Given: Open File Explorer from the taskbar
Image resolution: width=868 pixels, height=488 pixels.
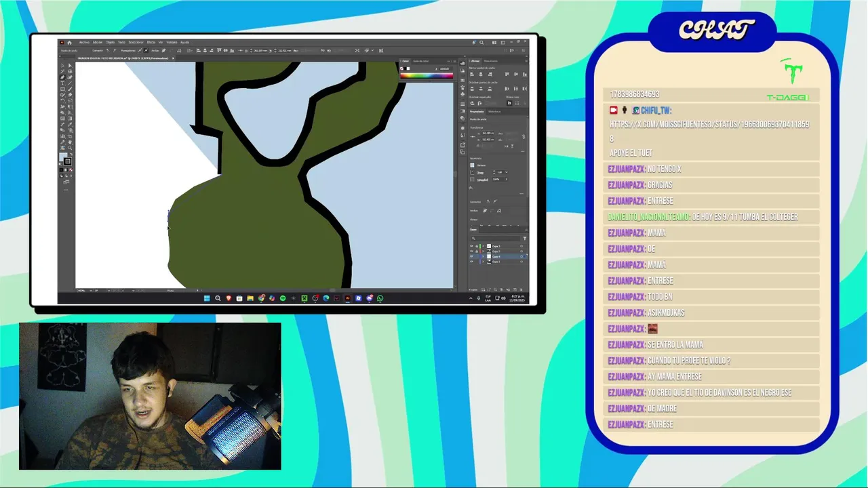Looking at the screenshot, I should click(250, 298).
